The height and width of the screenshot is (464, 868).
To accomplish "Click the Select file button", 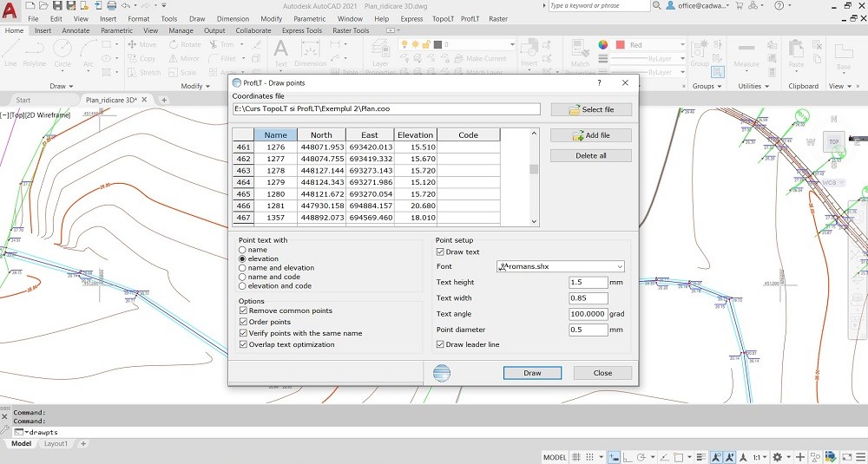I will (x=591, y=109).
